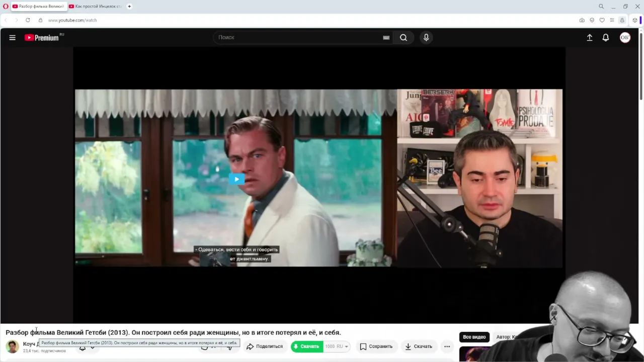644x362 pixels.
Task: Open the on-screen keyboard in search box
Action: 386,38
